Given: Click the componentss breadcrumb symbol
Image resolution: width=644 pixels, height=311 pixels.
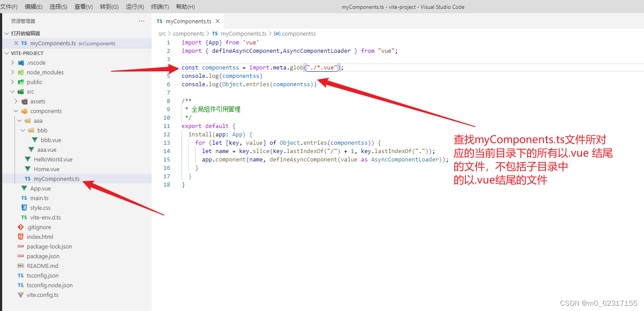Looking at the screenshot, I should (299, 33).
